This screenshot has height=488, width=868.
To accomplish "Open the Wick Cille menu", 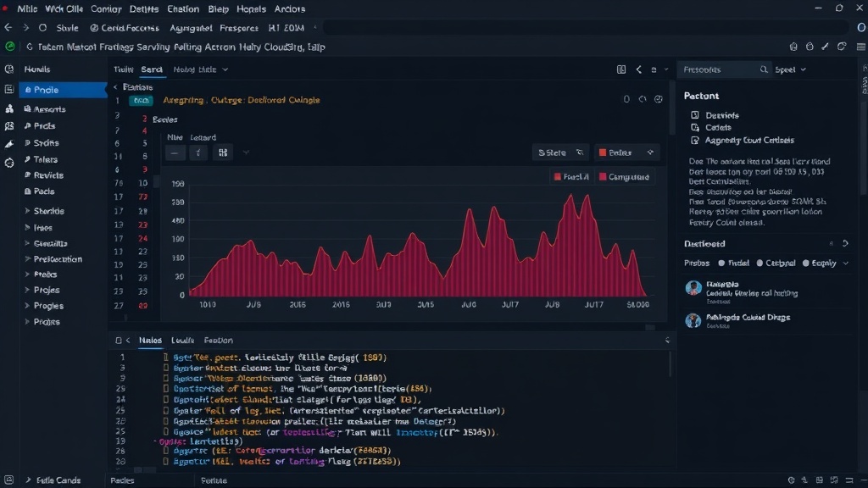I will (x=64, y=8).
